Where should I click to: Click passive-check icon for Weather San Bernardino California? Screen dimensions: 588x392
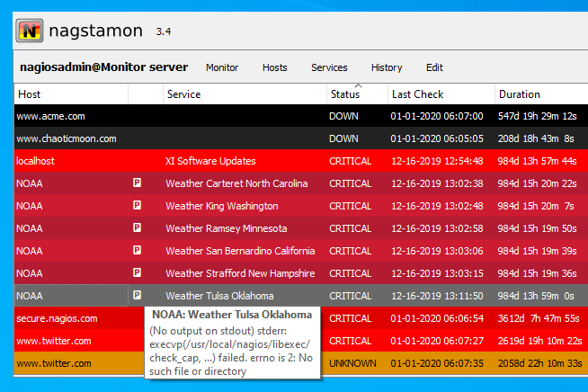138,251
